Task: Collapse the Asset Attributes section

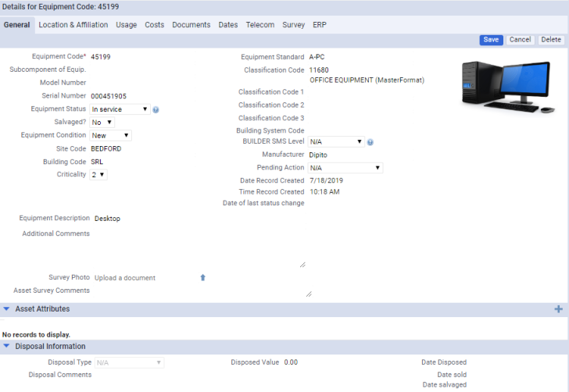Action: coord(6,309)
